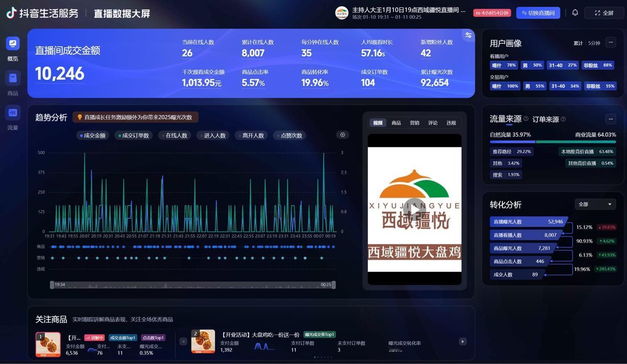The height and width of the screenshot is (364, 627).
Task: Click the 成交人数 funnel bar
Action: [516, 275]
